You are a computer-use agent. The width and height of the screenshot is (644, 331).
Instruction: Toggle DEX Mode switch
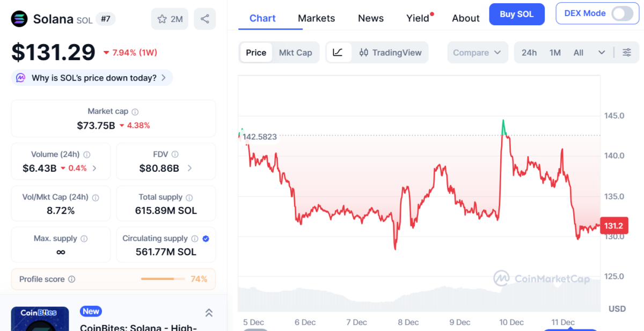[622, 13]
